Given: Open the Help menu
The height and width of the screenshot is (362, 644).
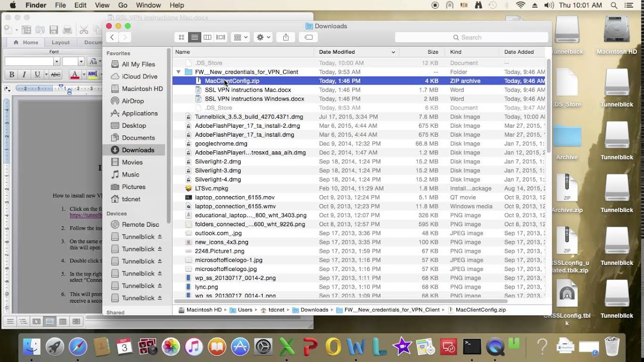Looking at the screenshot, I should tap(177, 5).
